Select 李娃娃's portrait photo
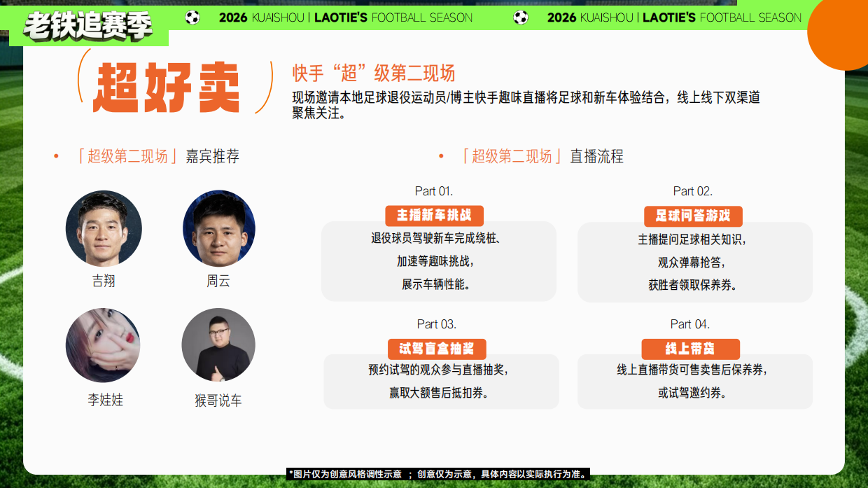Screen dimensions: 868x488 104,346
